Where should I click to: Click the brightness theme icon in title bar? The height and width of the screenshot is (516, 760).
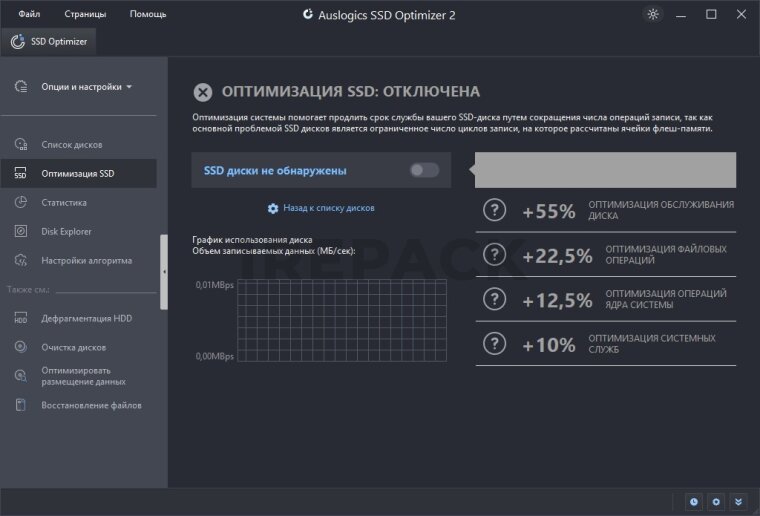653,14
